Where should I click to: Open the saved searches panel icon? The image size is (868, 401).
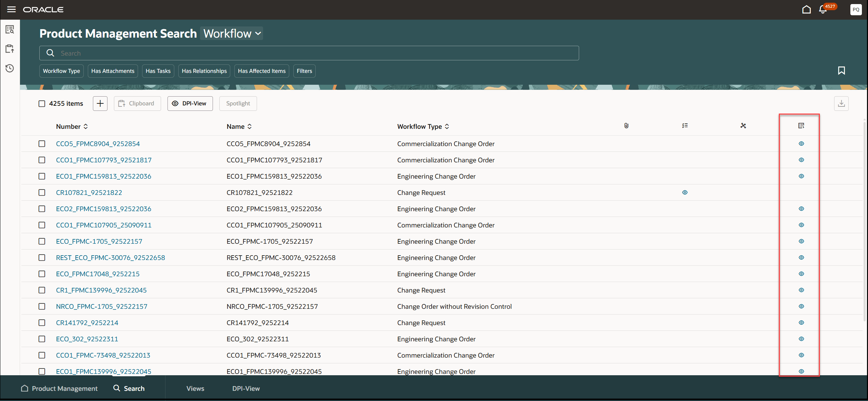[9, 29]
